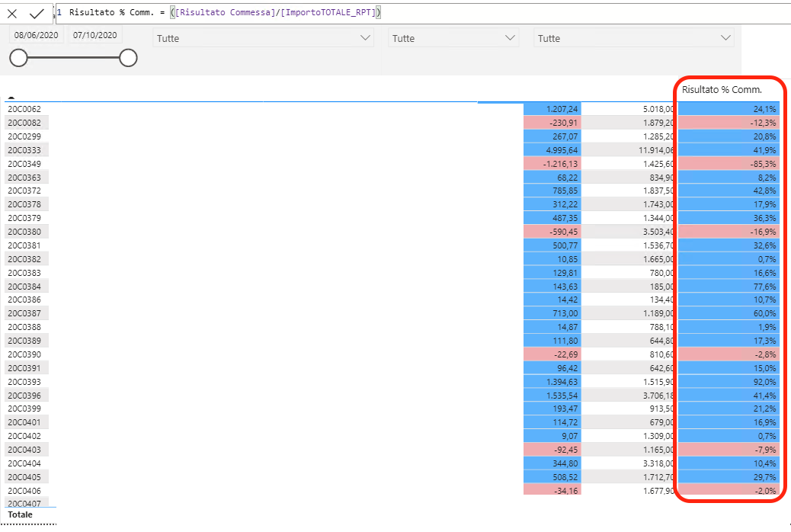
Task: Open the third Tutte slicer dropdown
Action: tap(633, 38)
